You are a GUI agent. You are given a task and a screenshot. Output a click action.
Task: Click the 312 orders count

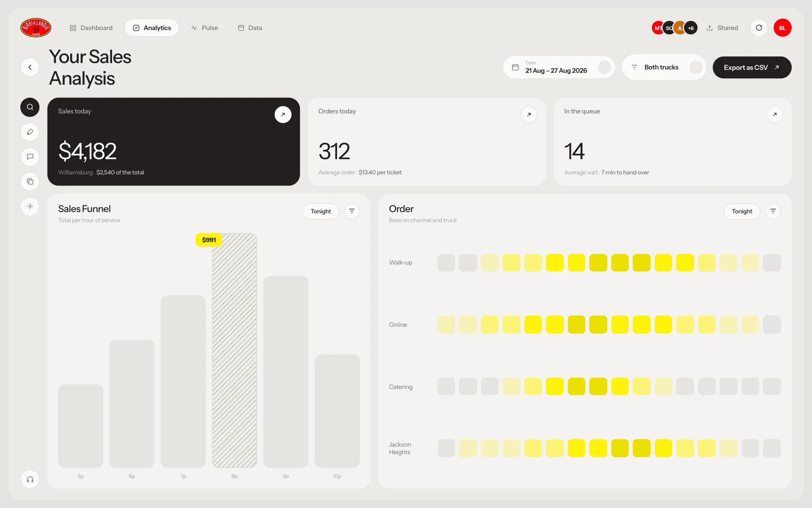coord(334,151)
